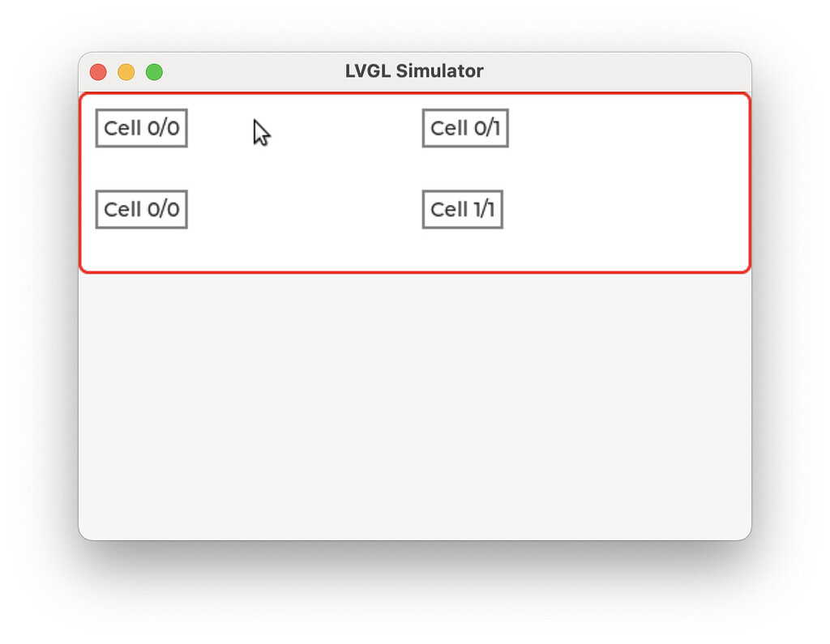This screenshot has width=830, height=644.
Task: Choose the bottom-right Cell 1/1 cell
Action: tap(462, 208)
